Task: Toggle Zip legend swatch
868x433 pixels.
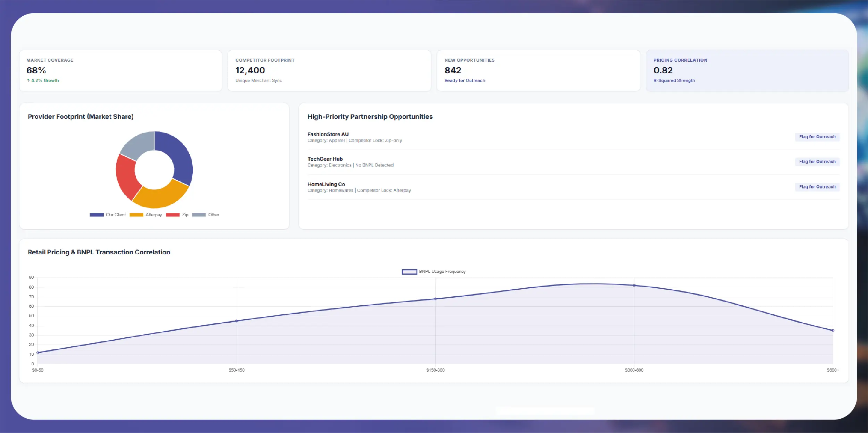Action: point(173,215)
